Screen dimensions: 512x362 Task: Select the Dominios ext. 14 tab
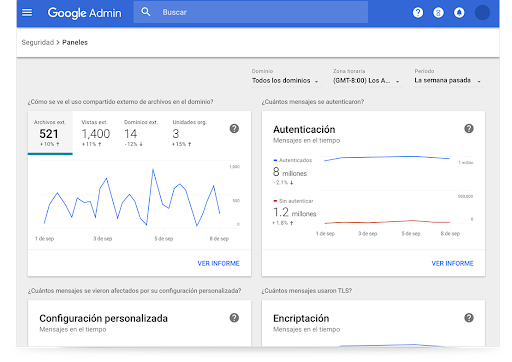tap(141, 133)
